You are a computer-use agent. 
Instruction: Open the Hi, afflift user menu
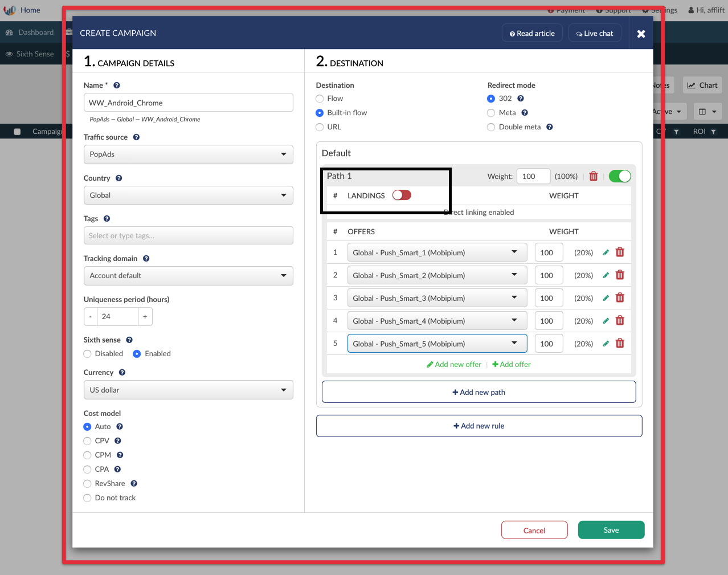click(x=706, y=10)
